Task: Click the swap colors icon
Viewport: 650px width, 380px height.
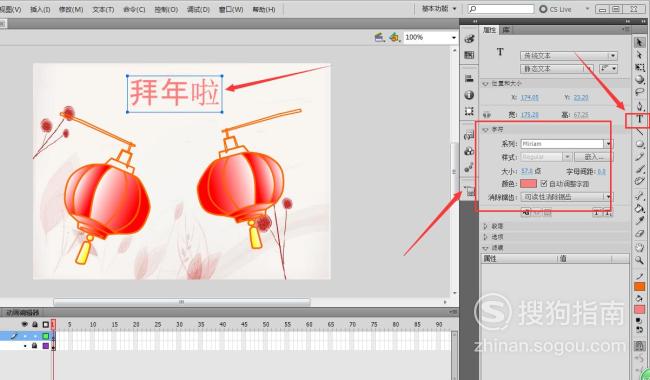Action: pyautogui.click(x=639, y=330)
